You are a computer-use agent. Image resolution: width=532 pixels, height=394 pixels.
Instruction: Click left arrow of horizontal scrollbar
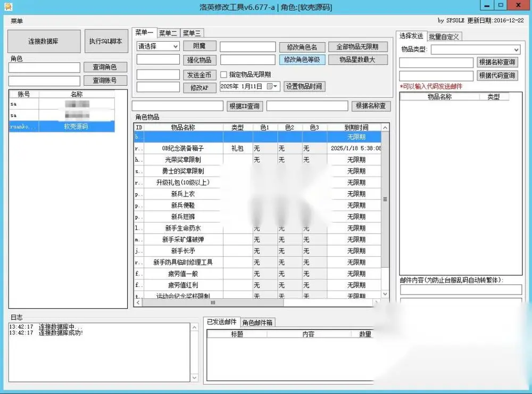138,302
